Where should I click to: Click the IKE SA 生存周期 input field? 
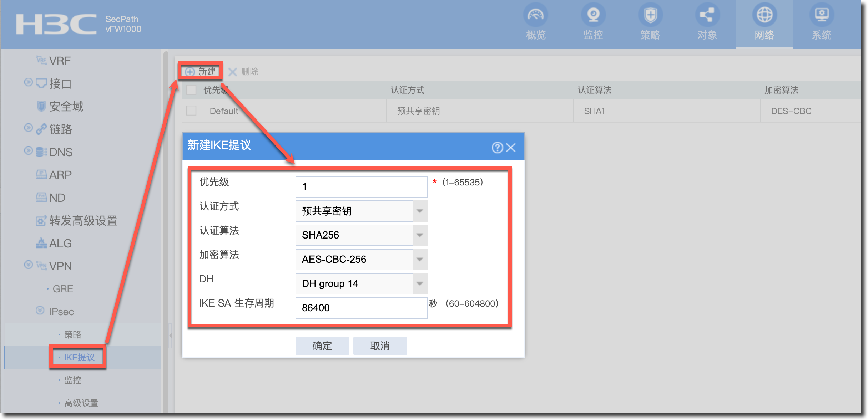tap(361, 308)
